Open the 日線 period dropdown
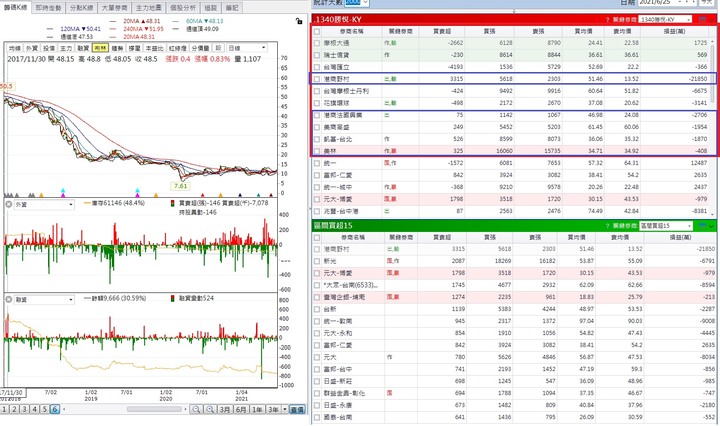The height and width of the screenshot is (426, 720). pos(247,48)
